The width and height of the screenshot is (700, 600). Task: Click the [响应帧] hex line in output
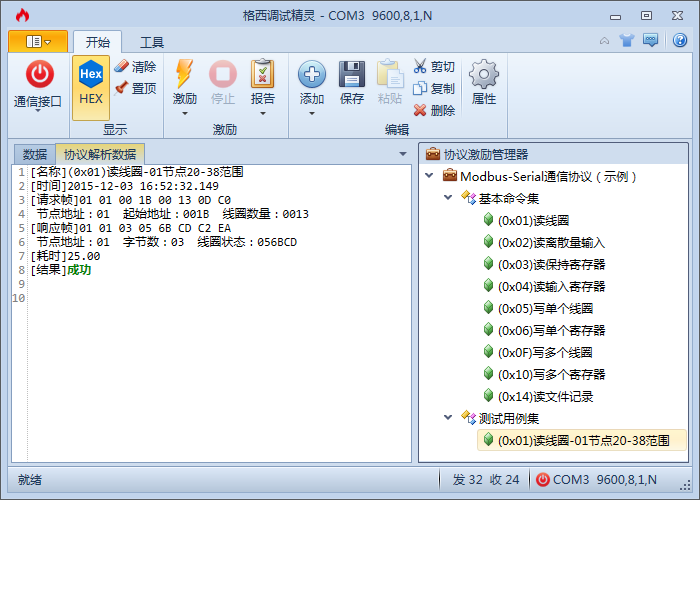(130, 228)
